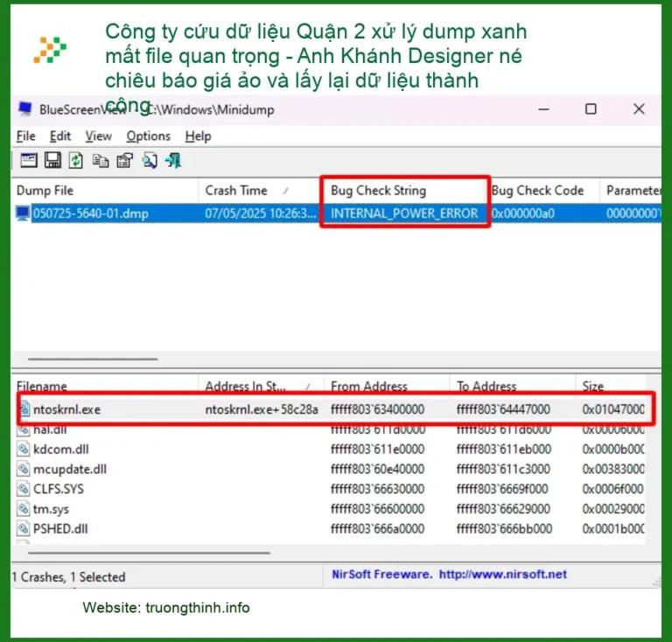Viewport: 672px width, 642px height.
Task: Sort by the To Address column header
Action: pos(512,386)
